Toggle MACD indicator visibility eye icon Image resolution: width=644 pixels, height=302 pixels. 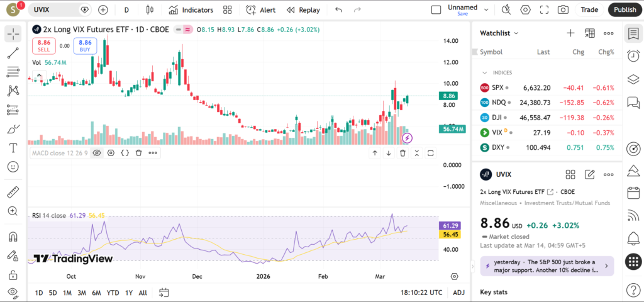97,153
